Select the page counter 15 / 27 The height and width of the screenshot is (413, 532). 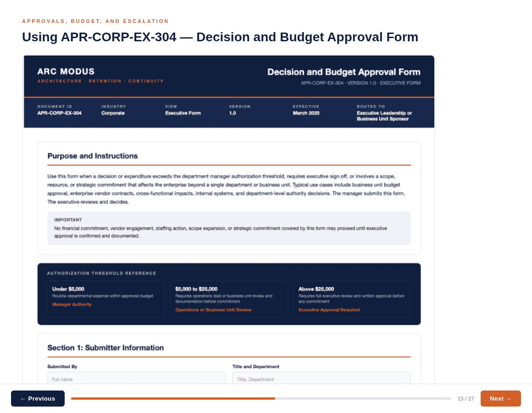tap(465, 398)
